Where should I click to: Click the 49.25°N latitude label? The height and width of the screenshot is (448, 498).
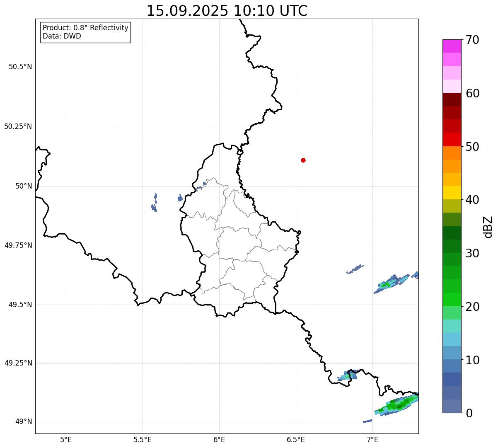[18, 363]
